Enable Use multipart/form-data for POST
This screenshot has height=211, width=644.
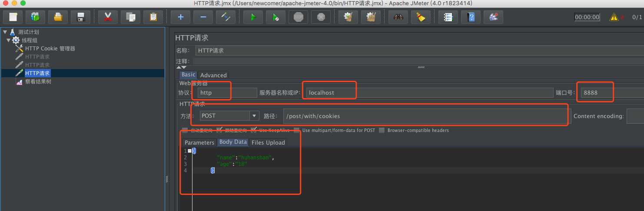[297, 130]
